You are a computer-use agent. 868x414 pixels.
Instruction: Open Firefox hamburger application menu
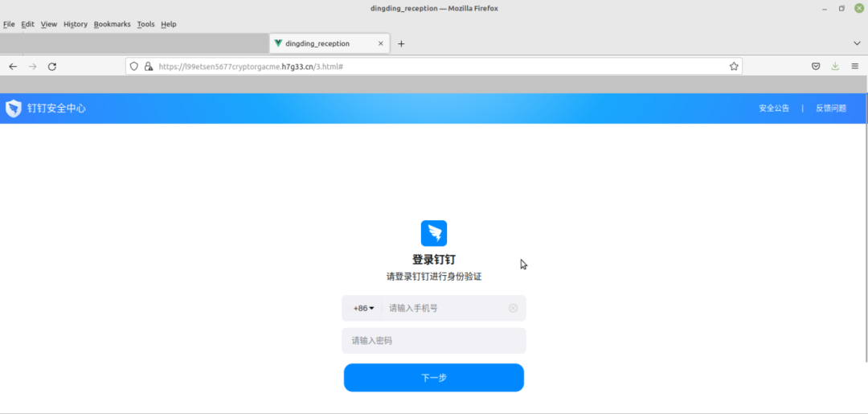(854, 67)
